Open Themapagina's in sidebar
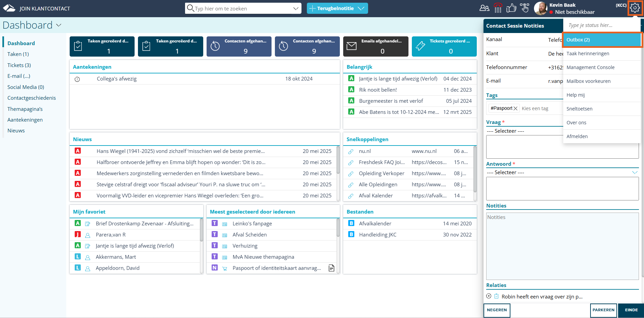 [25, 109]
